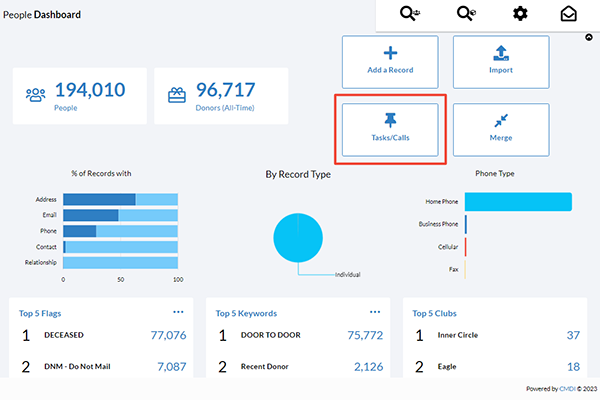Click the Individual pie label

click(347, 274)
